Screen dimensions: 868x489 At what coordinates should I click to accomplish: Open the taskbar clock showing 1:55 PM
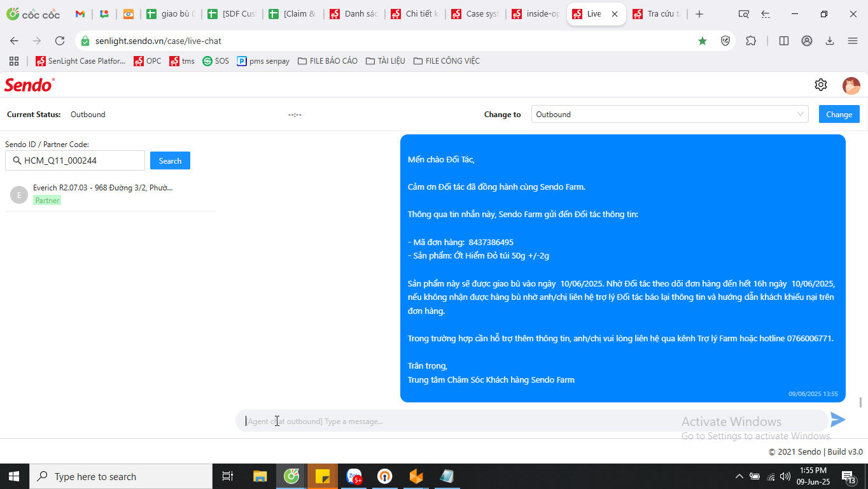pyautogui.click(x=813, y=476)
